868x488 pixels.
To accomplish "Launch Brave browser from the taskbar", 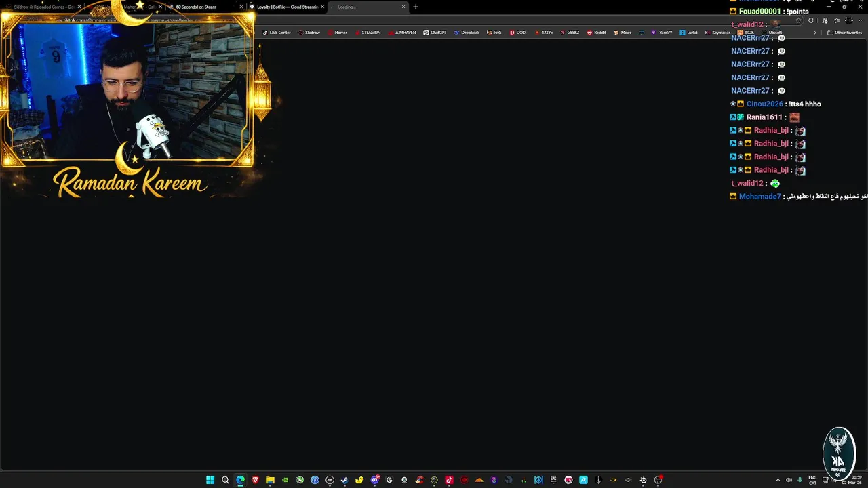I will [255, 480].
